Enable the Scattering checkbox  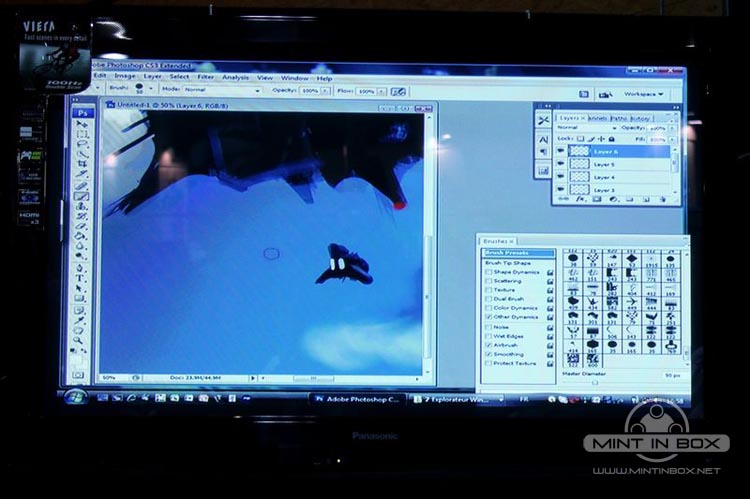[x=488, y=281]
